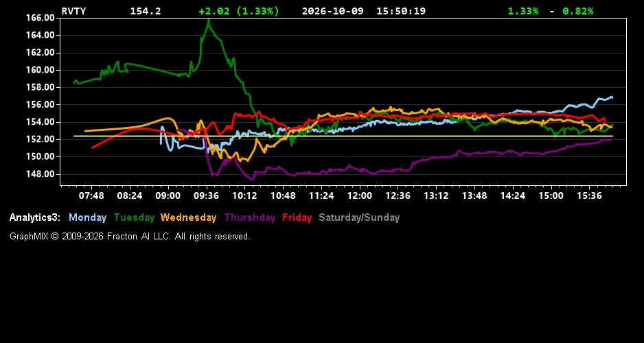This screenshot has width=644, height=343.
Task: Click the purple Thursday line's lowest point
Action: [x=253, y=179]
